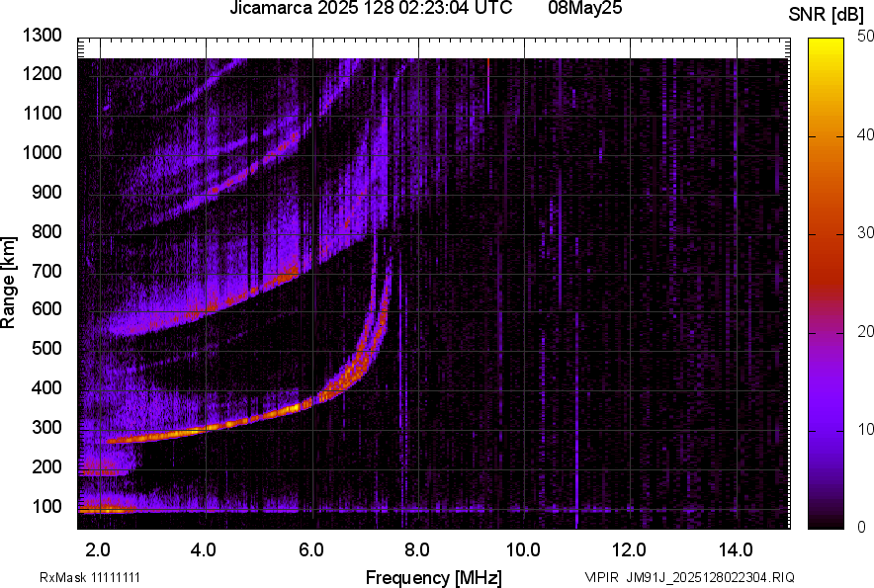Click the RxMask 11111111 text
The height and width of the screenshot is (588, 874).
pyautogui.click(x=90, y=577)
